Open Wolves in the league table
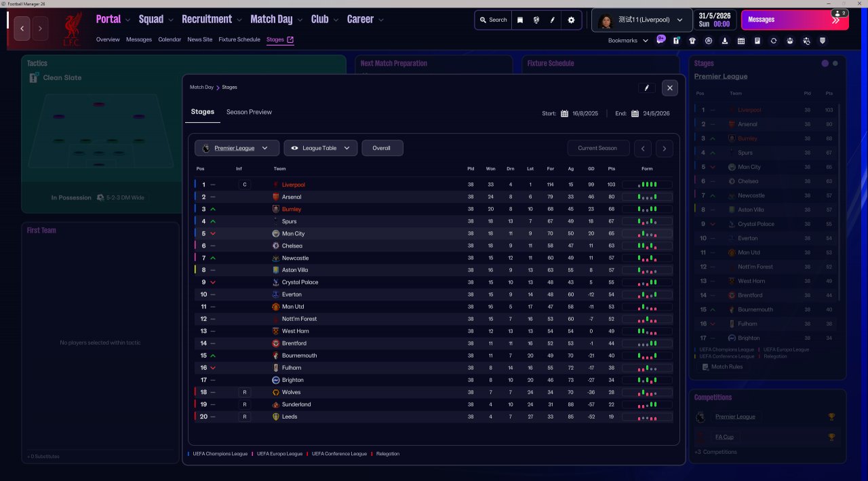868x481 pixels. [x=292, y=392]
